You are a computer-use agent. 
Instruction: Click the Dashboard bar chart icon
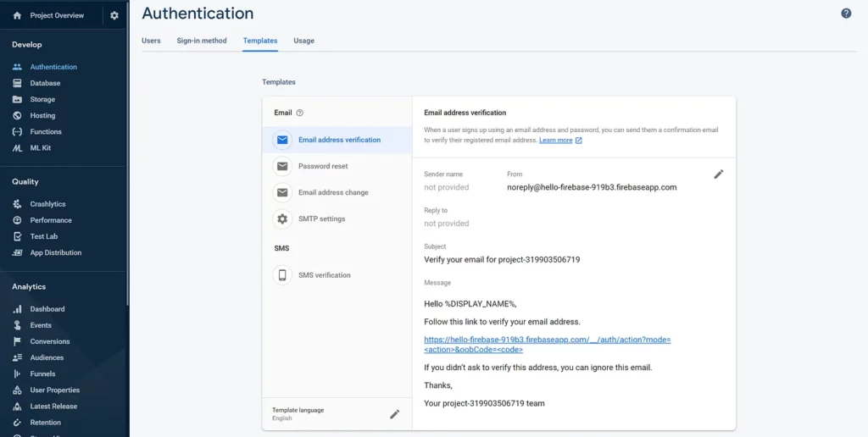[17, 309]
